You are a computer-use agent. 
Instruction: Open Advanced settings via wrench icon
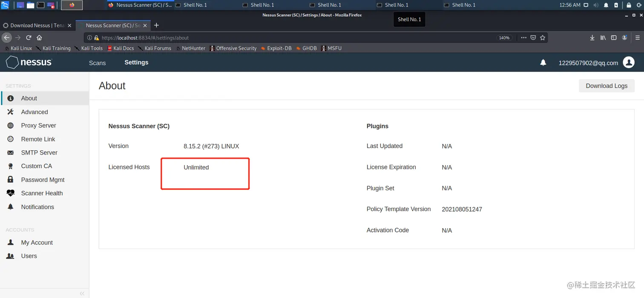[x=11, y=112]
